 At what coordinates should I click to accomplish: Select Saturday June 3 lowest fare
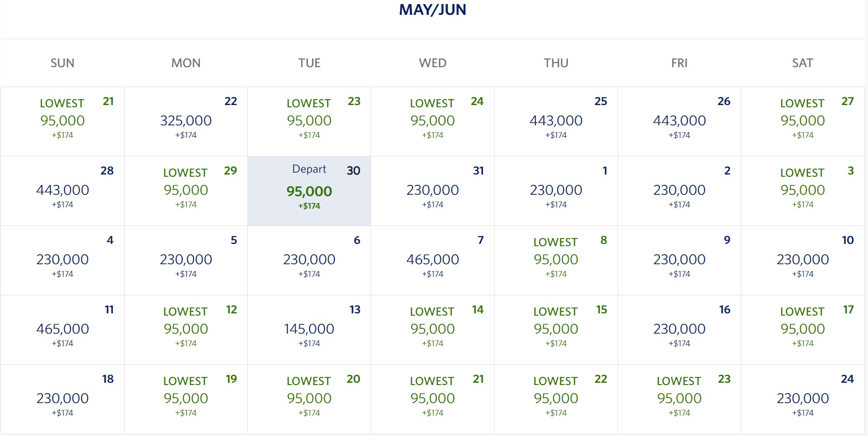point(803,191)
